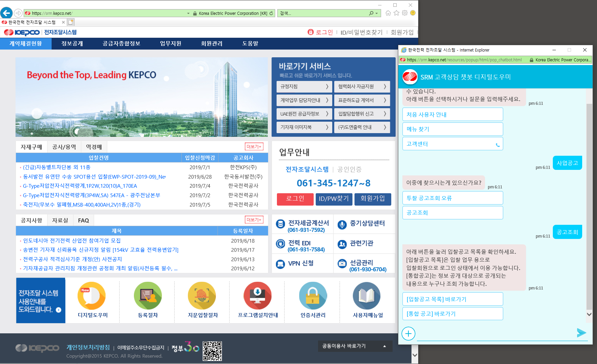Click the KEPCO logo in the header
Image resolution: width=597 pixels, height=364 pixels.
[x=22, y=32]
